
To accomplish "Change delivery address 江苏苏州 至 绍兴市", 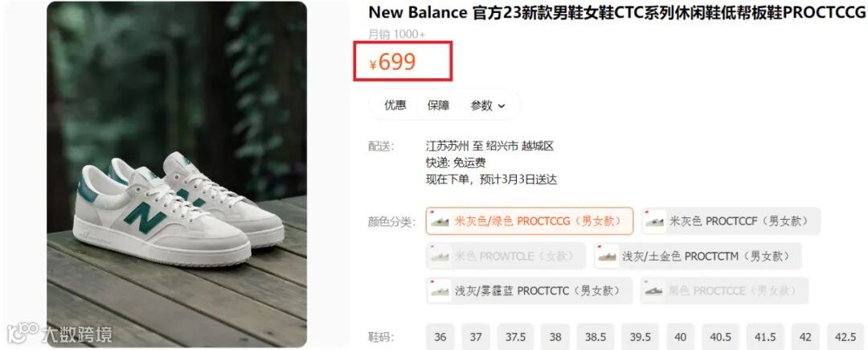I will coord(473,146).
